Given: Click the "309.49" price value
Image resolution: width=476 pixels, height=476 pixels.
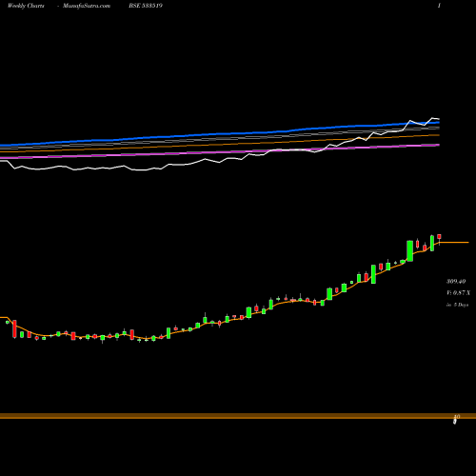Looking at the screenshot, I should (456, 281).
